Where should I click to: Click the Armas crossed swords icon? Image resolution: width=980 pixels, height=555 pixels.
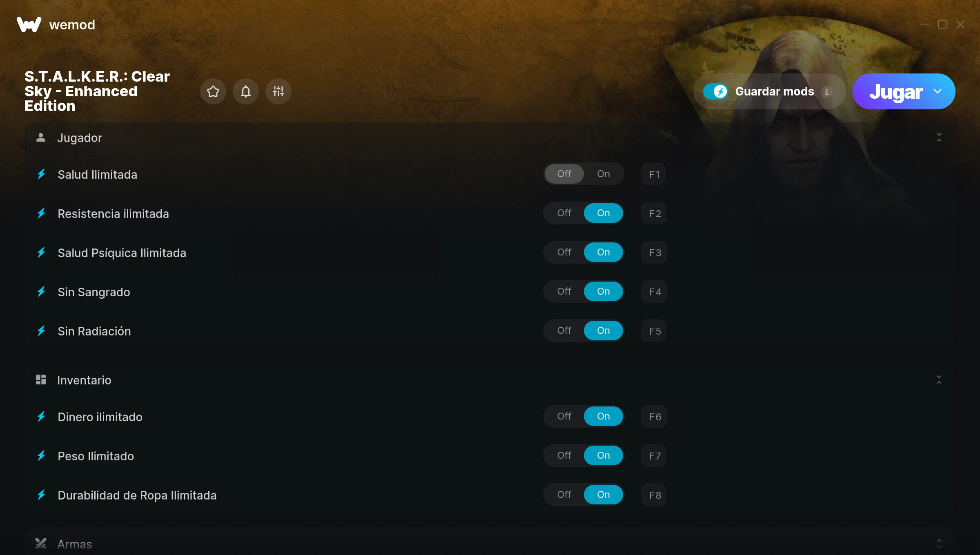tap(41, 543)
